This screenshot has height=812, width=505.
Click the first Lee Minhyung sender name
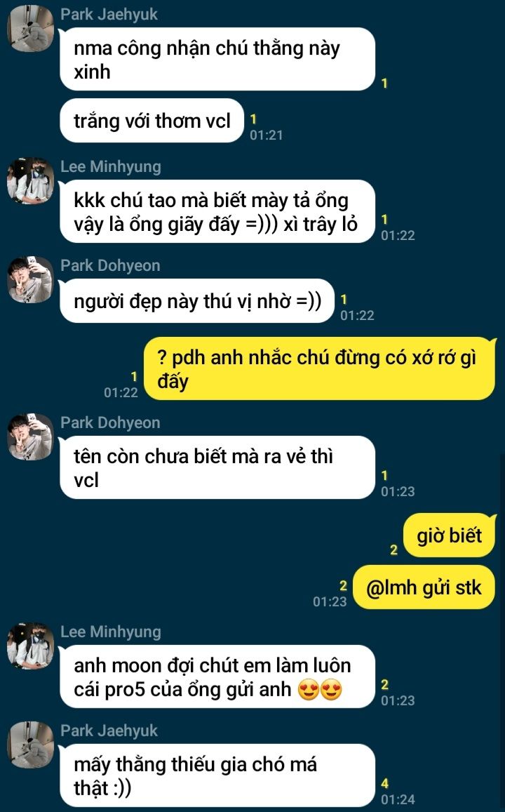click(x=111, y=166)
